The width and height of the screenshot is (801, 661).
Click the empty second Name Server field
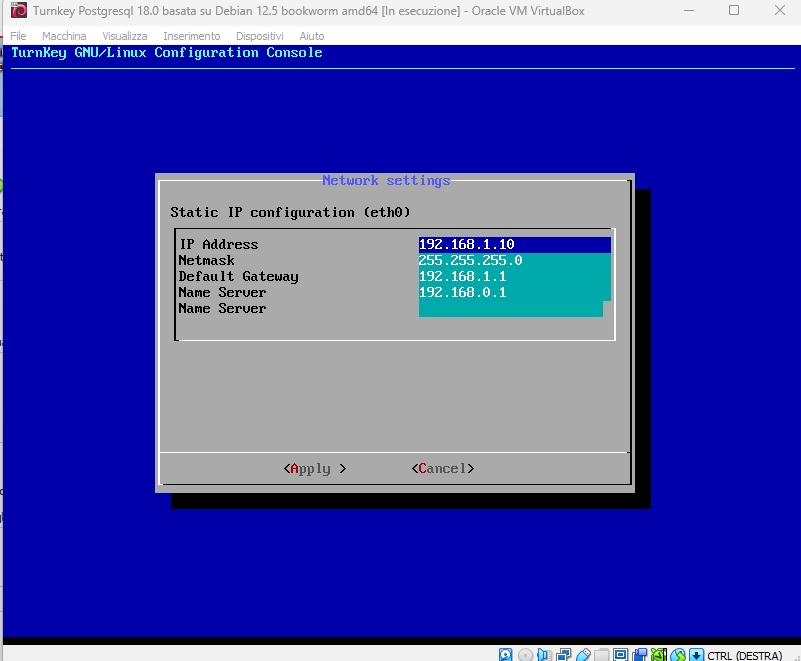(x=510, y=309)
